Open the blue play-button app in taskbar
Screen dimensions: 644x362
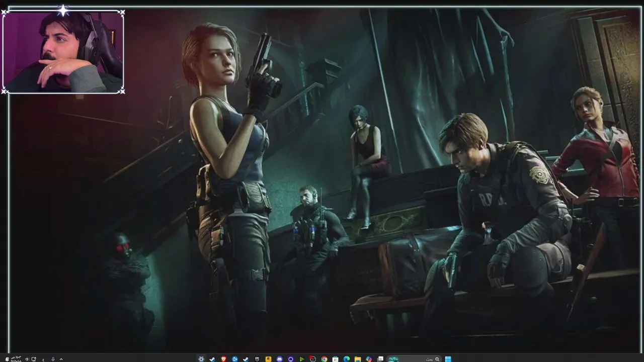[x=234, y=359]
